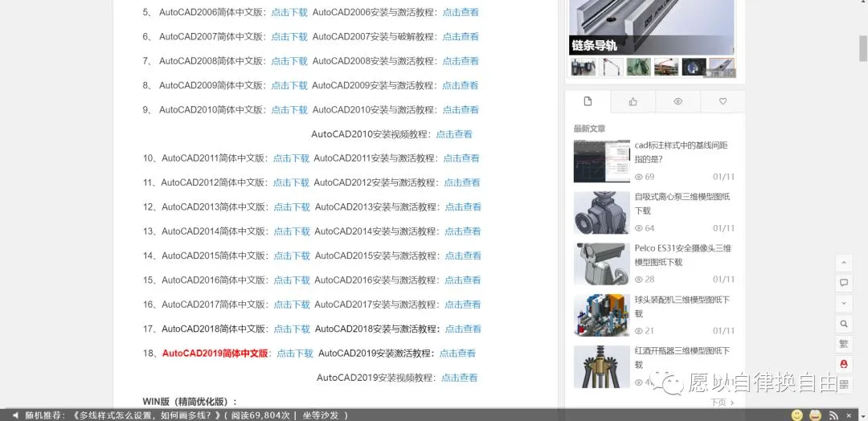This screenshot has width=868, height=421.
Task: Click 点击下载 for AutoCAD2006
Action: [x=289, y=12]
